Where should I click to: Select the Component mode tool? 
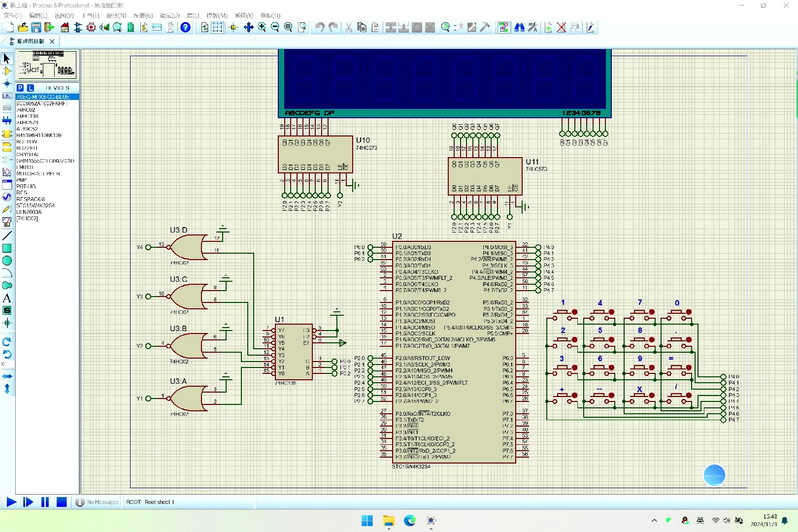pos(7,71)
